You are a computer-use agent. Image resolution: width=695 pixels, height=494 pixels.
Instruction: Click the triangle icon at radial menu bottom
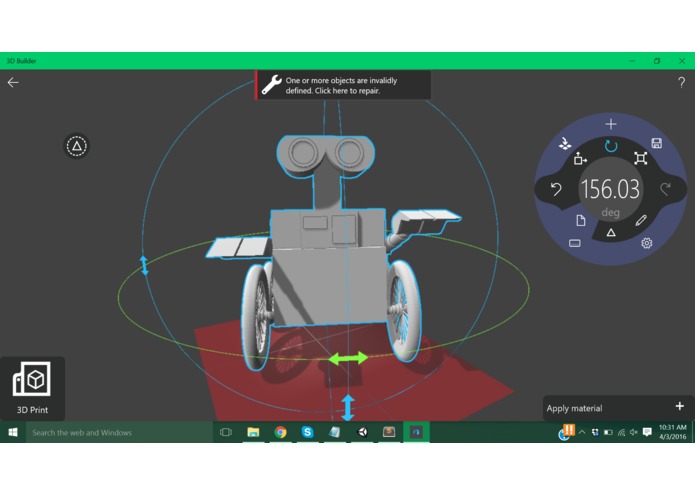(611, 232)
